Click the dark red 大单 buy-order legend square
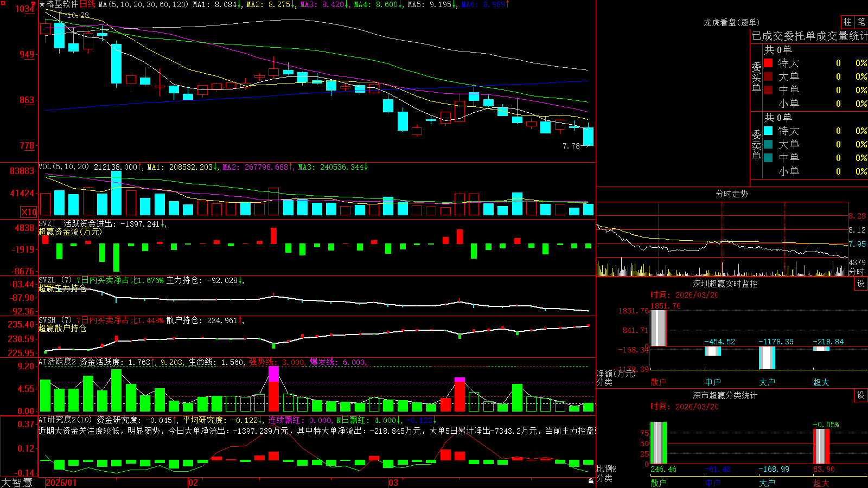868x488 pixels. pos(768,76)
